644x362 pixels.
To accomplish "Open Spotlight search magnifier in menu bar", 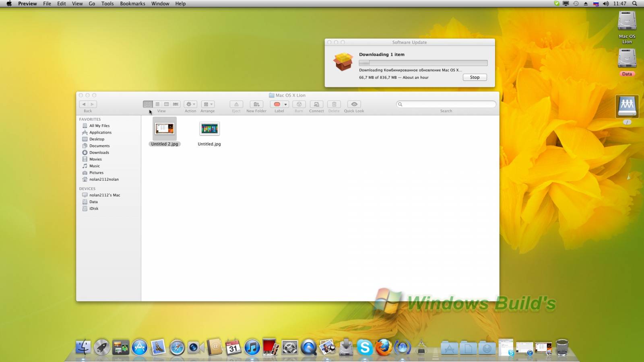I will pyautogui.click(x=635, y=4).
